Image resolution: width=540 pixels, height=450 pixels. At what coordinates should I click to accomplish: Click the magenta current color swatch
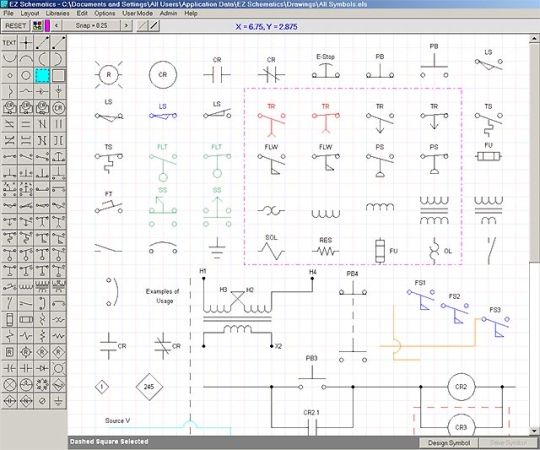pos(47,25)
